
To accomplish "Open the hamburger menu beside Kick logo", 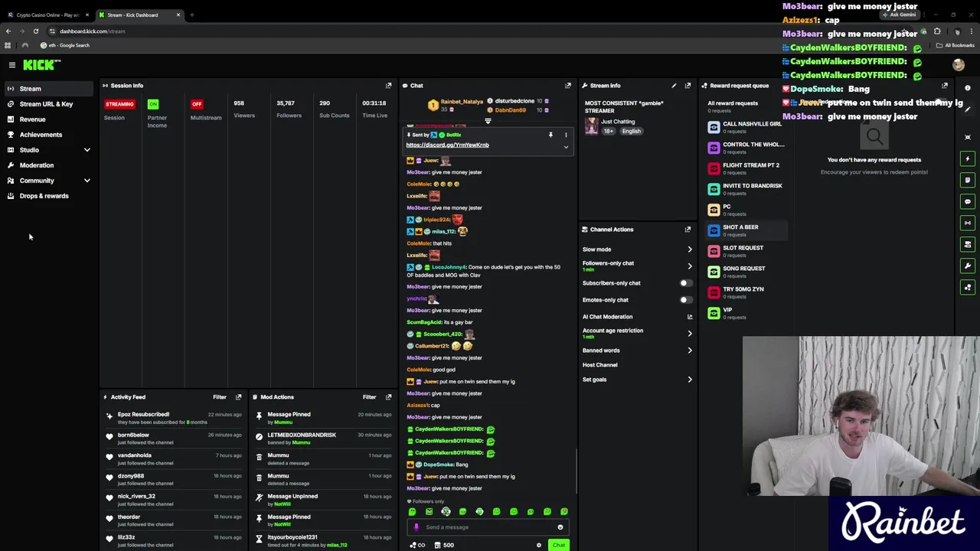I will (12, 65).
